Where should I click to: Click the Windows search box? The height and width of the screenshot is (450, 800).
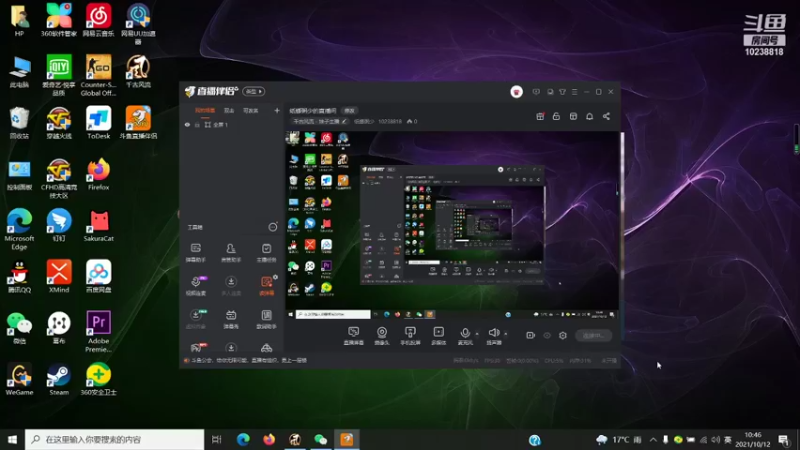pyautogui.click(x=114, y=439)
